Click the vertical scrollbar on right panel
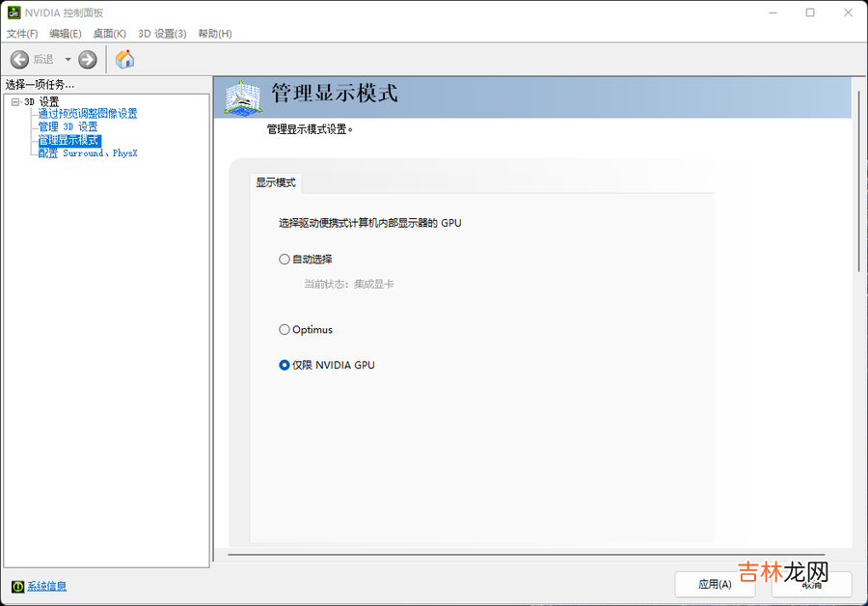868x606 pixels. click(858, 193)
